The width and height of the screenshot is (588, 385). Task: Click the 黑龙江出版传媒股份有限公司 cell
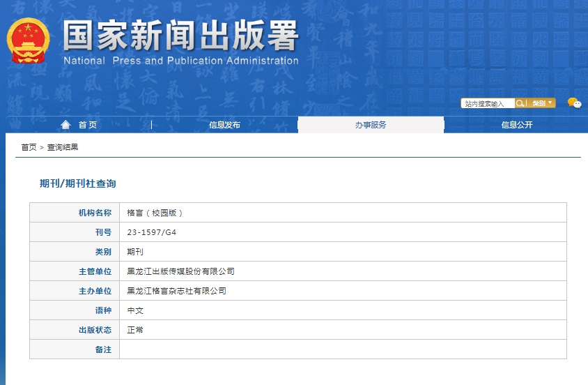pos(180,271)
